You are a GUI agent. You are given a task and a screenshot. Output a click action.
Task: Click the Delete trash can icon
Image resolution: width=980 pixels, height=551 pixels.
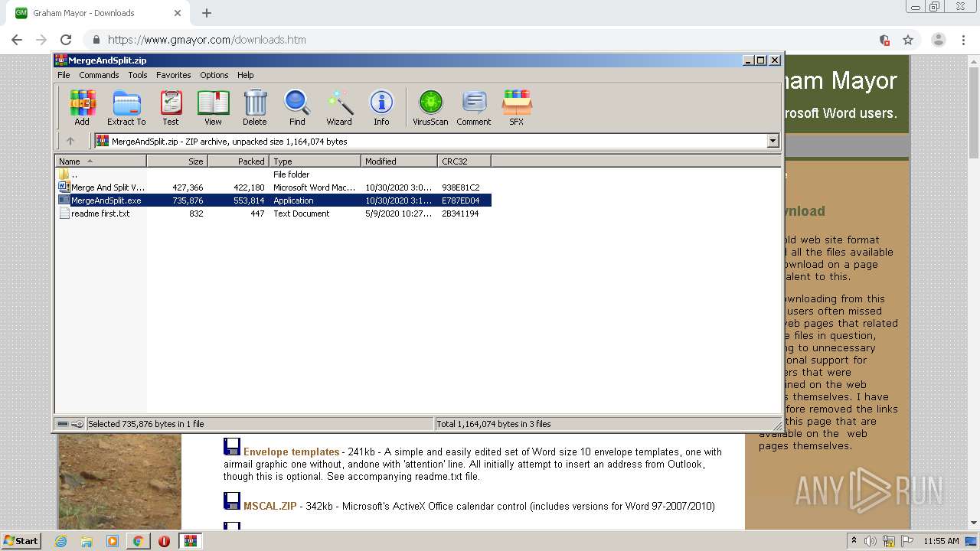click(255, 107)
